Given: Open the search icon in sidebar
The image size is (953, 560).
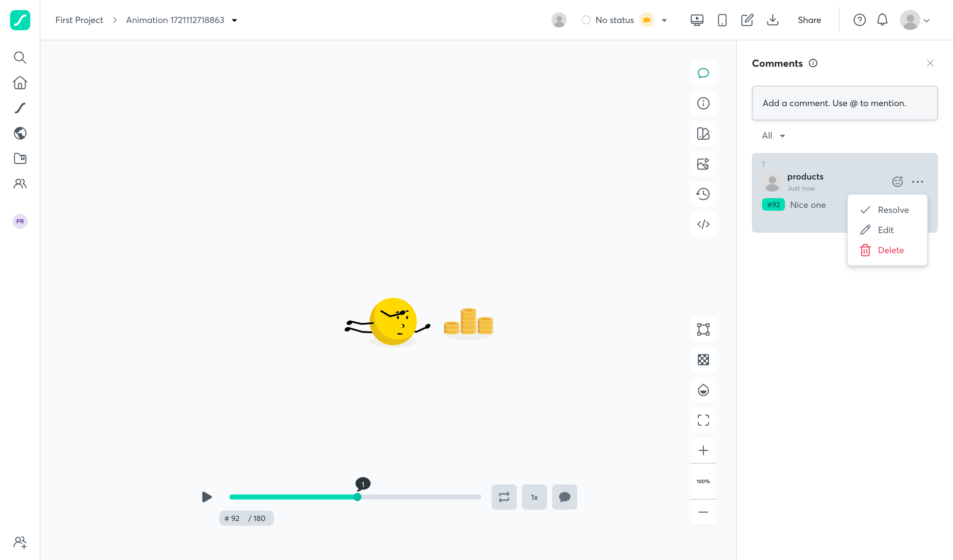Looking at the screenshot, I should (20, 58).
